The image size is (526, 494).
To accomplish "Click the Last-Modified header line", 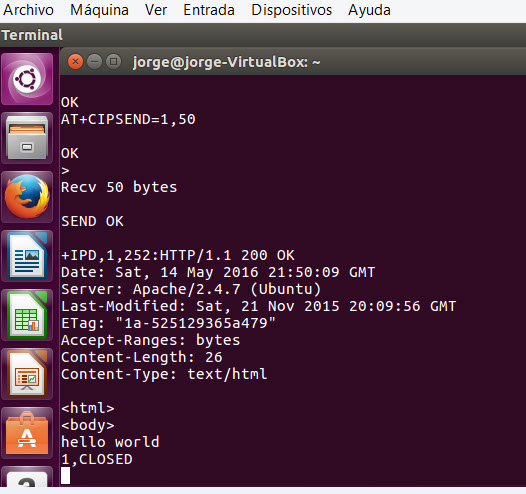I will coord(259,307).
